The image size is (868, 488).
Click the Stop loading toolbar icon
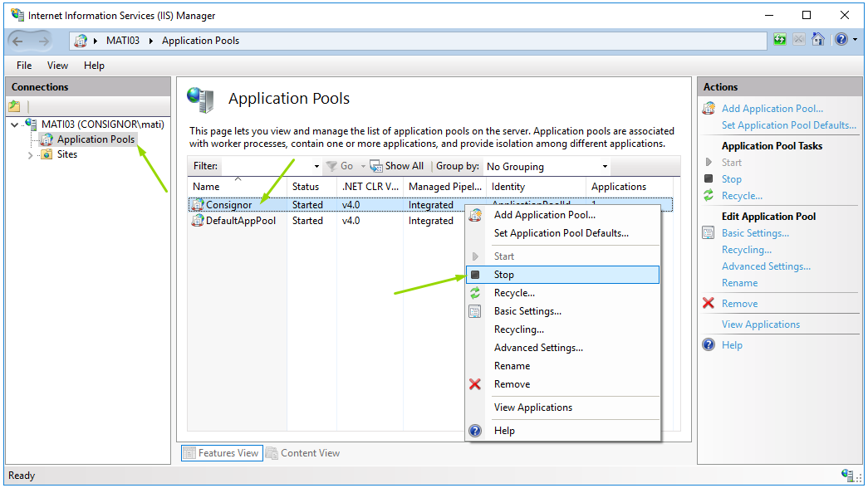798,39
